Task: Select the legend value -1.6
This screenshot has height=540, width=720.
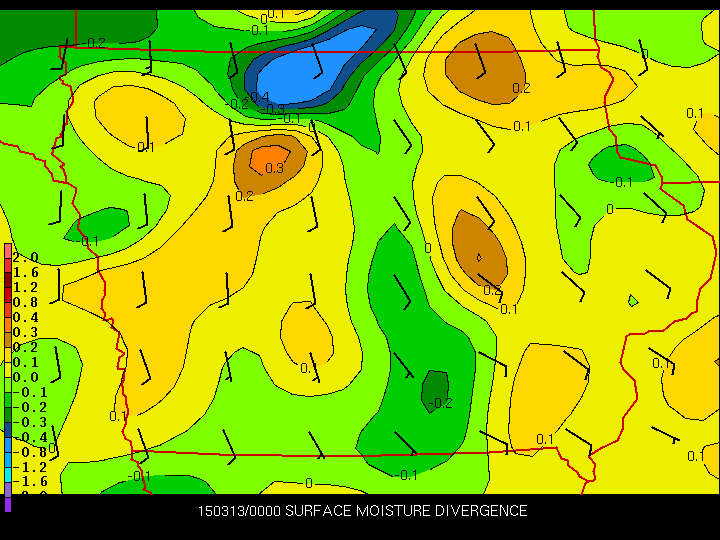Action: [30, 482]
